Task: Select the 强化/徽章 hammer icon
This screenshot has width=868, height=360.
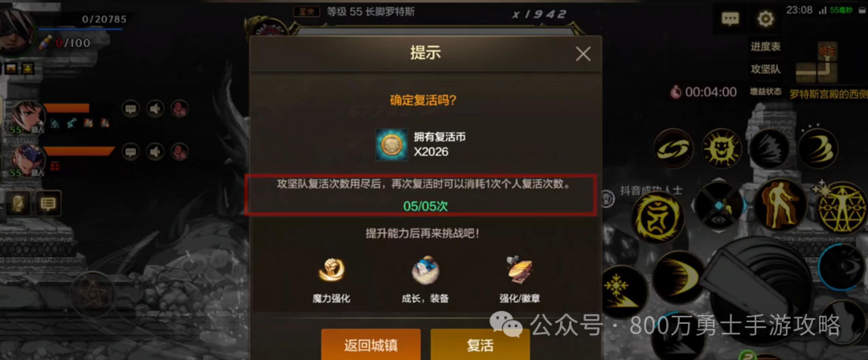Action: [519, 271]
